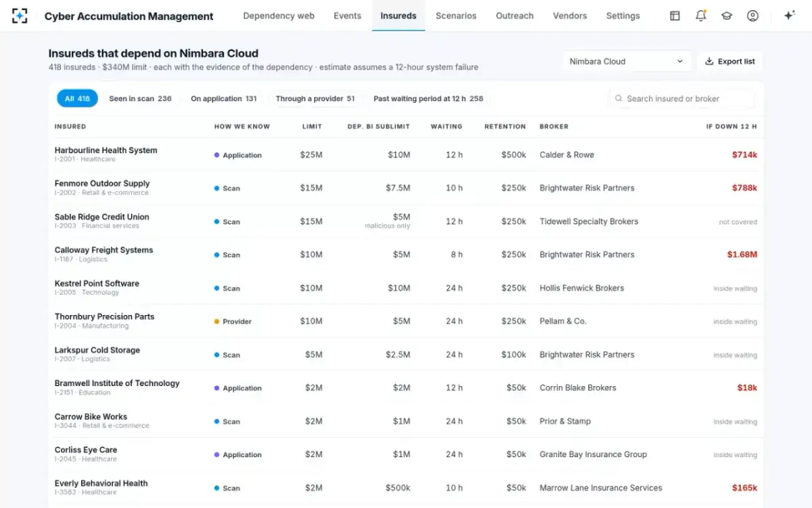Sort by the BROKER column header
The image size is (812, 508).
pos(554,126)
